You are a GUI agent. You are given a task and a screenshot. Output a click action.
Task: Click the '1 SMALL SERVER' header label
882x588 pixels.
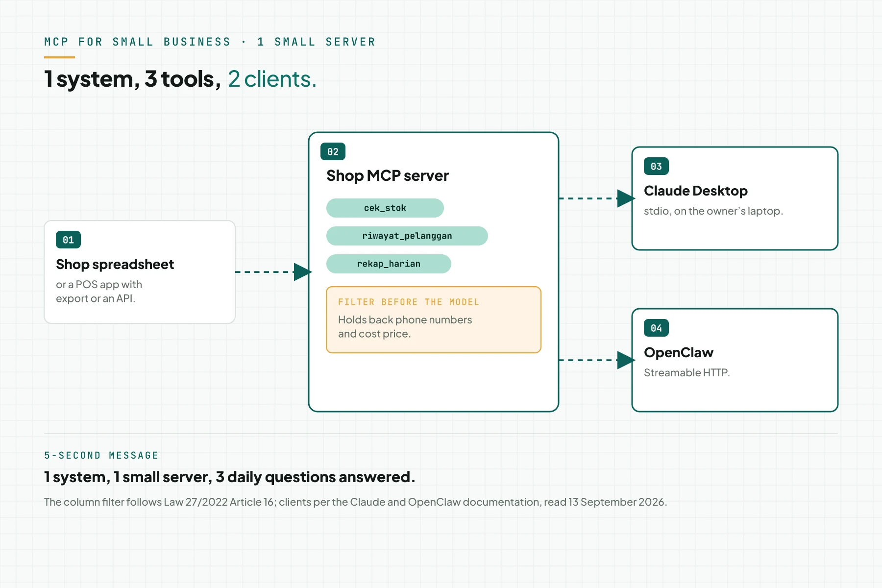(x=316, y=42)
